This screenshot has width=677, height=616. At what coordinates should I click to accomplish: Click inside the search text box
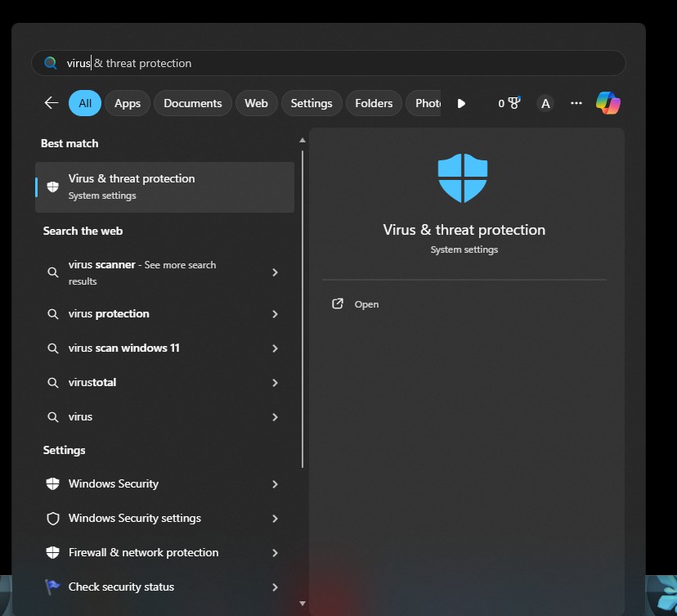pyautogui.click(x=327, y=63)
